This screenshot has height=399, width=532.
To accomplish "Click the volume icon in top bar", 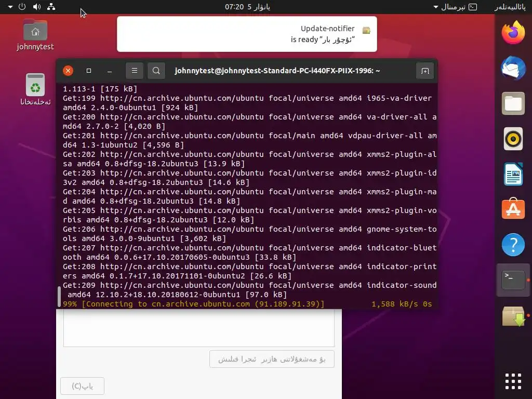I will [x=37, y=6].
